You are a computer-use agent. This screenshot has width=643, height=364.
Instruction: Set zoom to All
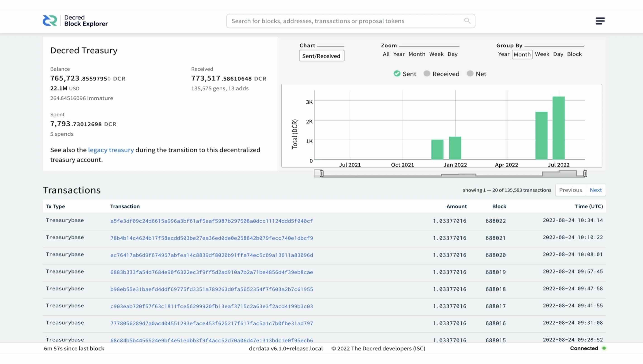386,54
